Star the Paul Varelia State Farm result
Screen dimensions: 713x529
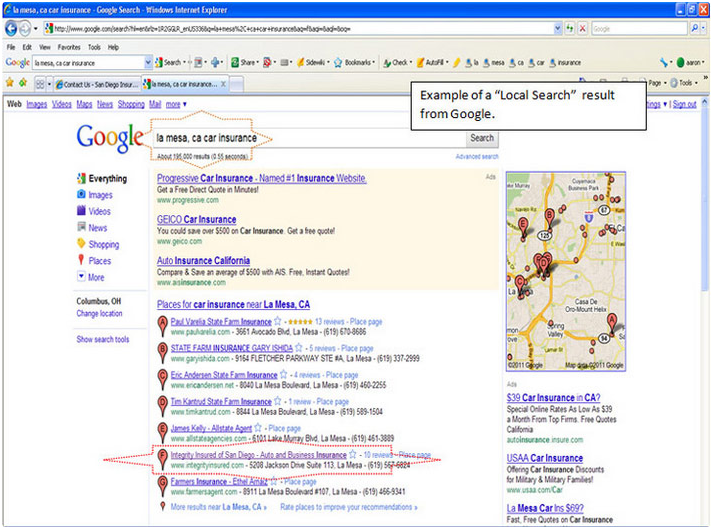pos(277,321)
